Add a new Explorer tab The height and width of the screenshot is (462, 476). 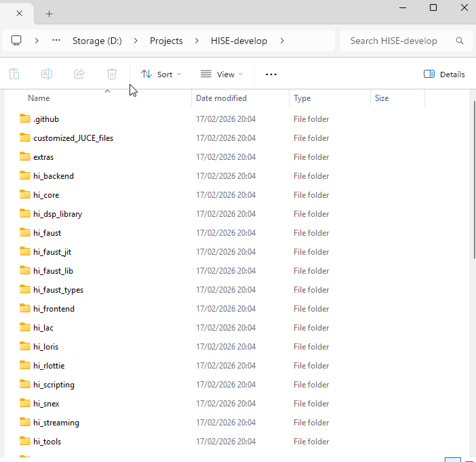(49, 14)
